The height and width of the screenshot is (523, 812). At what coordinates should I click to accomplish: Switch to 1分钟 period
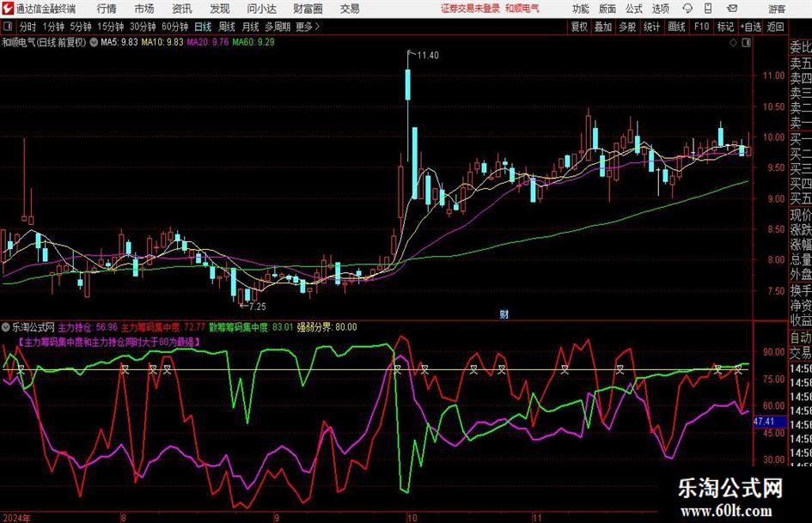click(53, 27)
